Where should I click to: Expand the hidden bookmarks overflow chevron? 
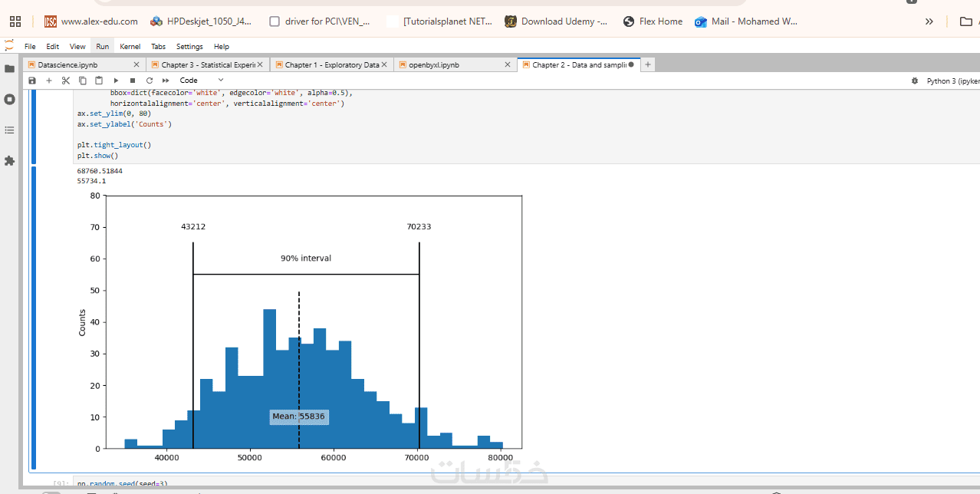coord(929,21)
